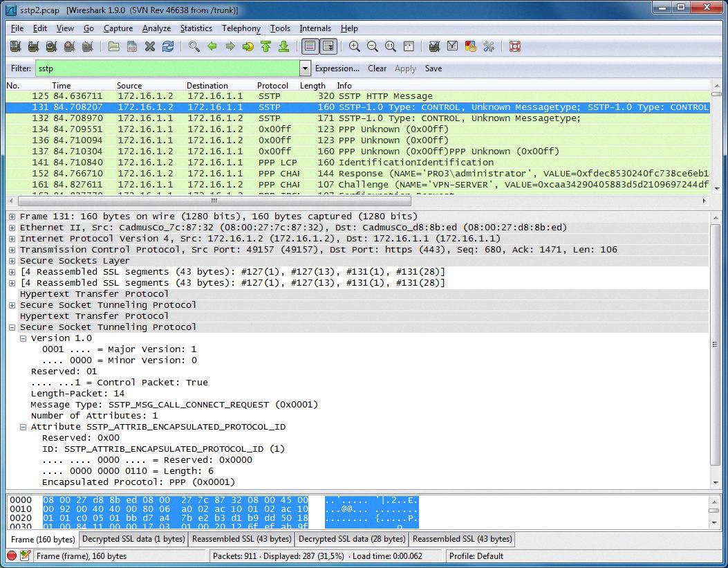Click the Filter: button
This screenshot has width=728, height=568.
coord(21,68)
